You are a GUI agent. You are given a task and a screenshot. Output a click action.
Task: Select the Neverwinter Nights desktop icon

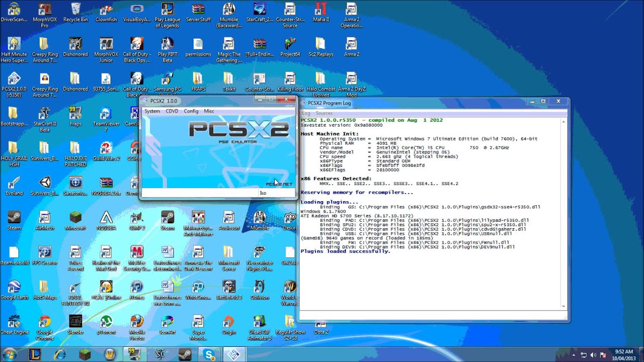260,257
